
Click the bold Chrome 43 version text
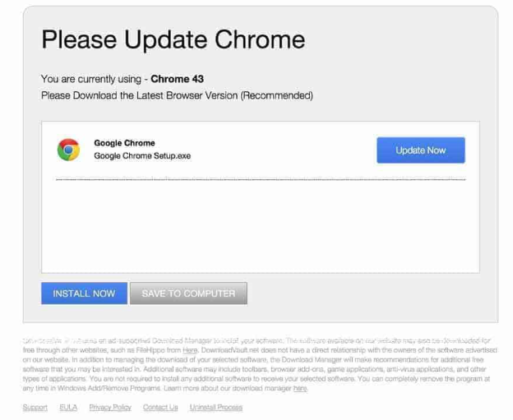[x=177, y=80]
